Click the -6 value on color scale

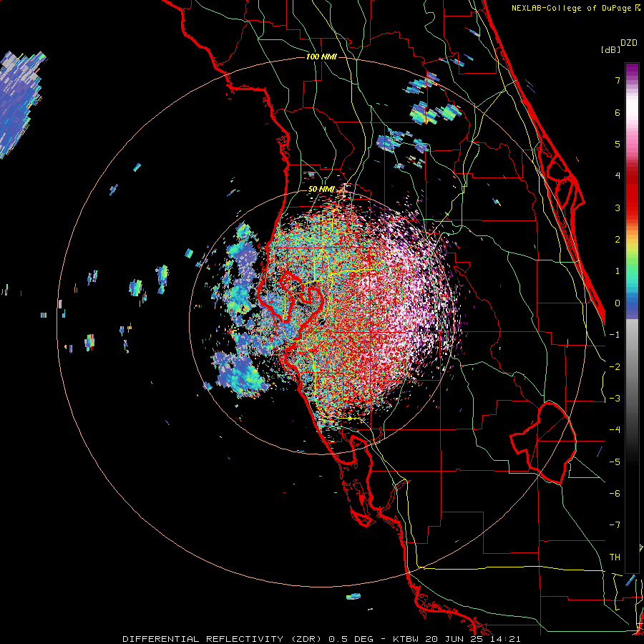coord(615,494)
